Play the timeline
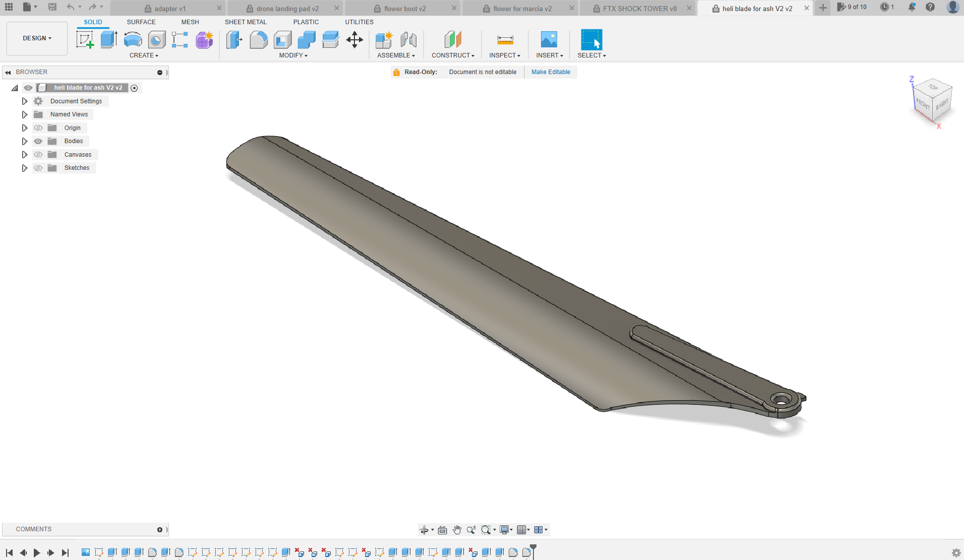The width and height of the screenshot is (964, 560). [37, 553]
